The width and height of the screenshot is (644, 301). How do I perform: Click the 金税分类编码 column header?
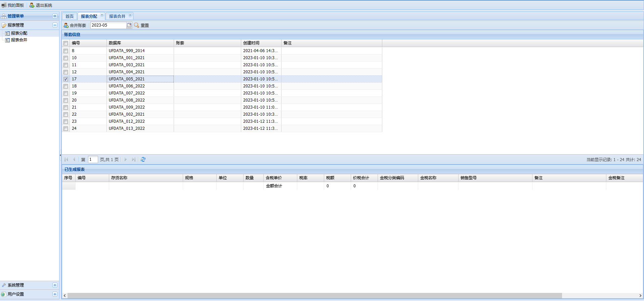tap(398, 178)
